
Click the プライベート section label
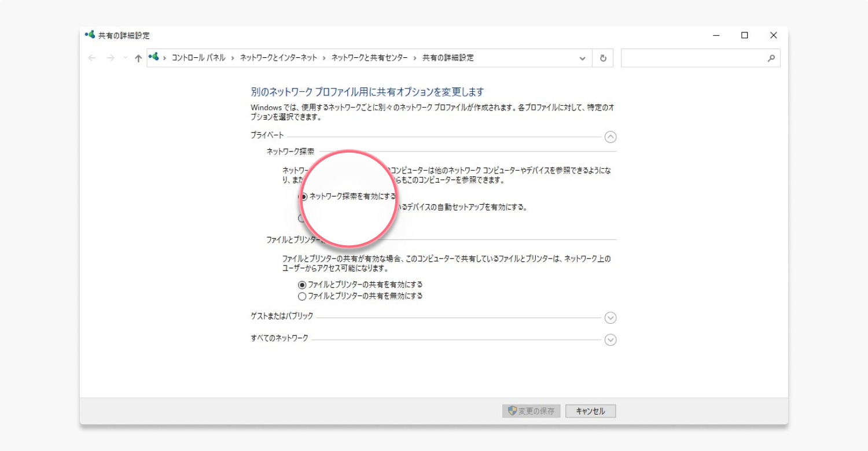267,135
